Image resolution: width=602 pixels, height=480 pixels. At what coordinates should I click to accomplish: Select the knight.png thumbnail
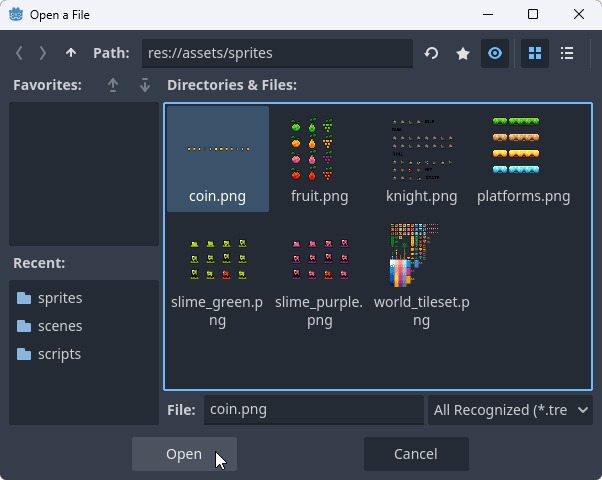(x=421, y=160)
